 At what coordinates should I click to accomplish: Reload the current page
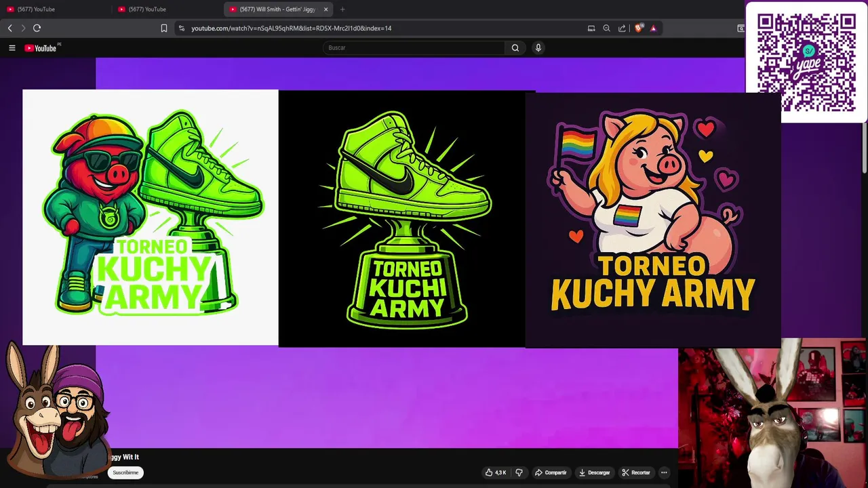click(x=37, y=28)
